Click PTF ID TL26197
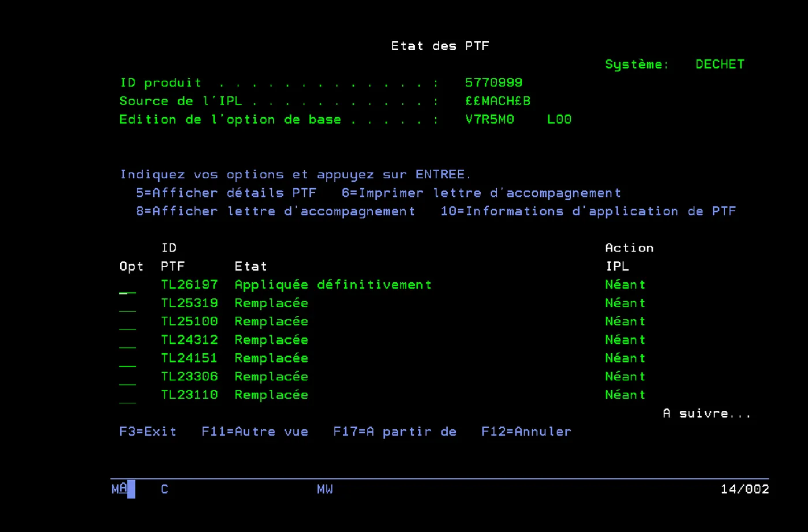Image resolution: width=808 pixels, height=532 pixels. point(189,284)
